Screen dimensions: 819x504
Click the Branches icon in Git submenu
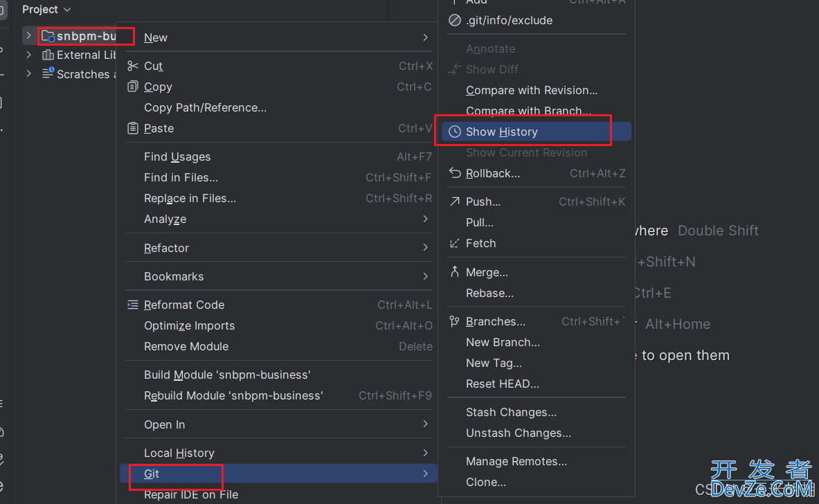point(454,321)
